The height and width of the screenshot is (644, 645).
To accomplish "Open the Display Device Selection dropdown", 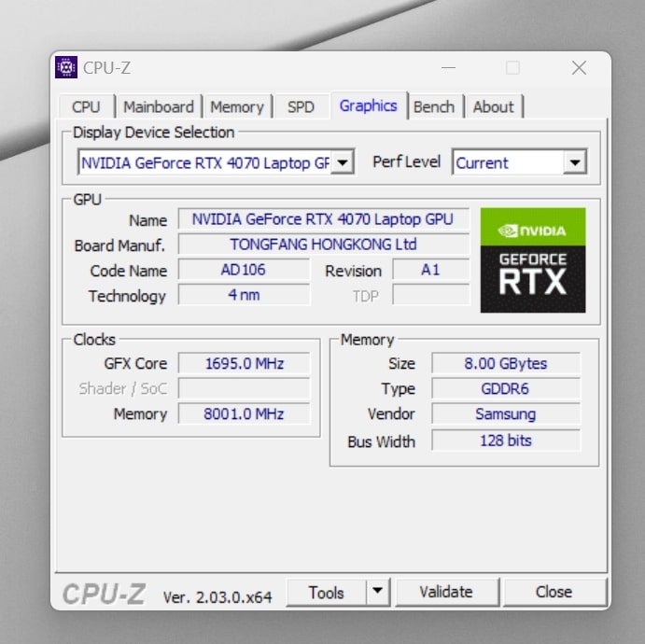I will click(344, 162).
